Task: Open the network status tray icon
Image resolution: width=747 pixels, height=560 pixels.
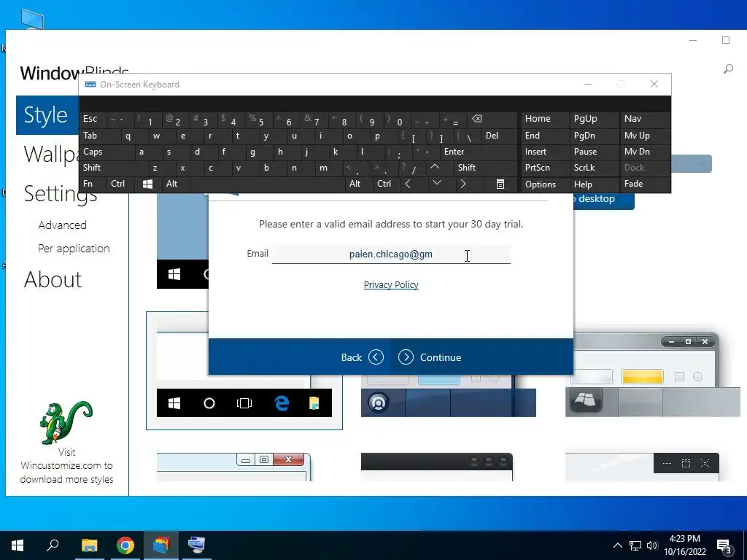Action: pos(635,545)
